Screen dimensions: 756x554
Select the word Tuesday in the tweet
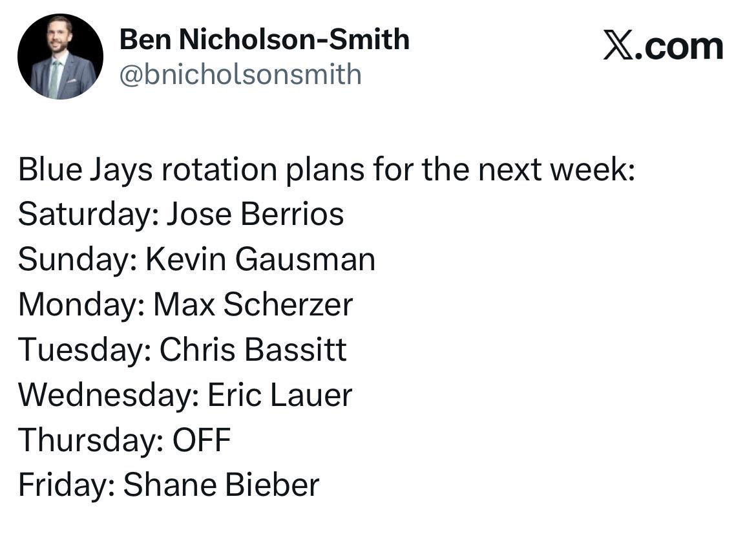[82, 350]
